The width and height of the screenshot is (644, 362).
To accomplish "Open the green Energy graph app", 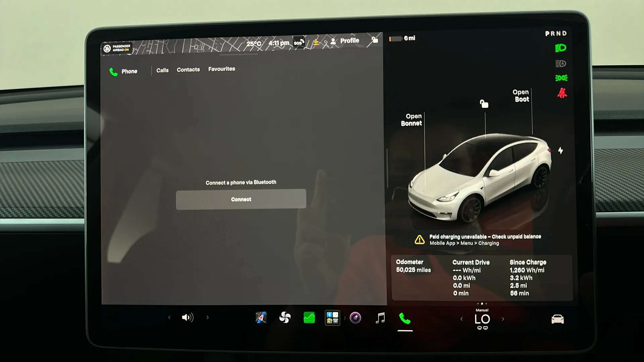I will pyautogui.click(x=309, y=317).
